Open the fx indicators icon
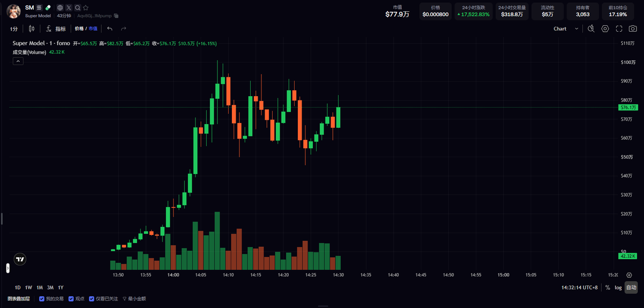This screenshot has height=308, width=644. pos(49,28)
